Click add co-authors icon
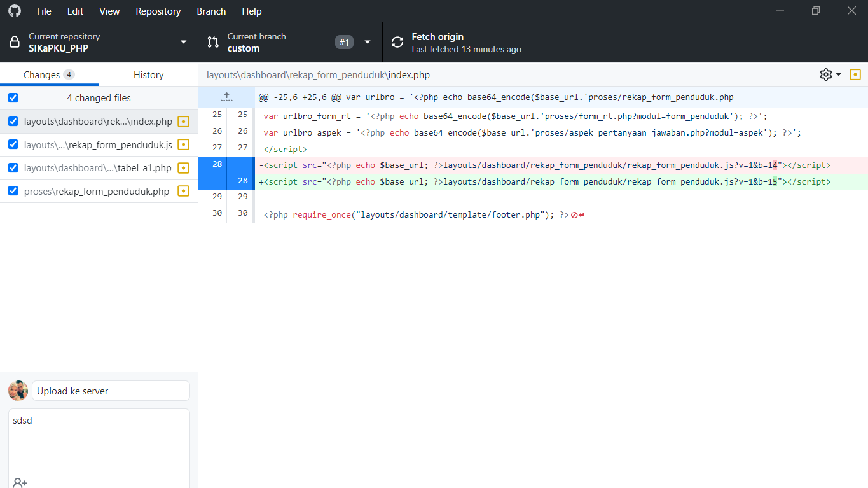This screenshot has height=488, width=868. point(20,483)
